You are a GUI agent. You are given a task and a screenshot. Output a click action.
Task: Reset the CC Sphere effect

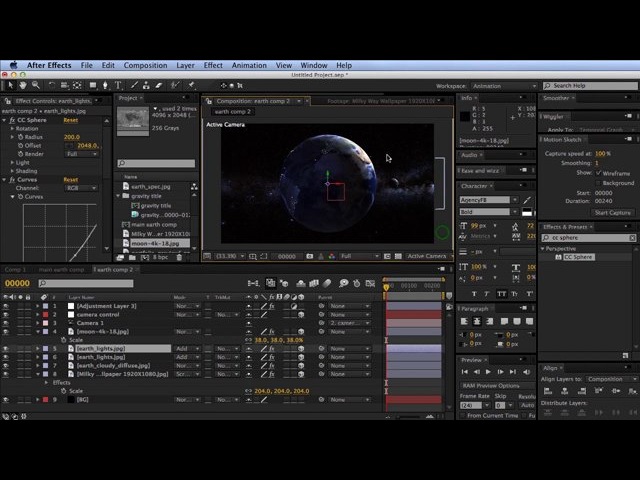point(71,120)
